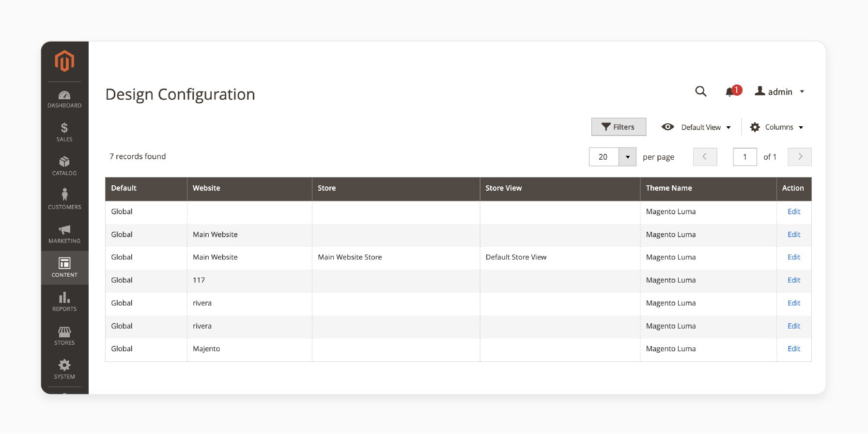Click the 'Design Configuration' page title
Viewport: 868px width, 434px height.
pyautogui.click(x=180, y=94)
